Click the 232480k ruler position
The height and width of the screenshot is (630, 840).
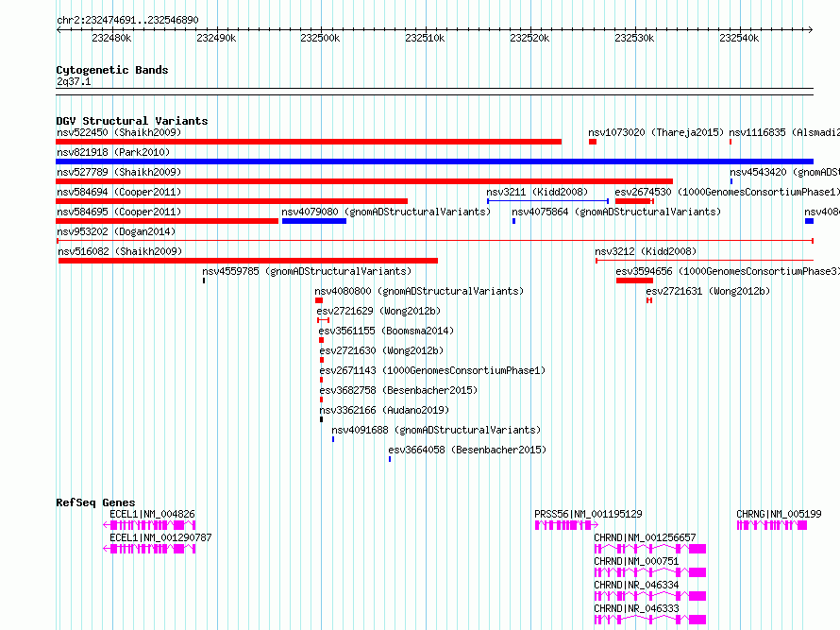(x=111, y=38)
